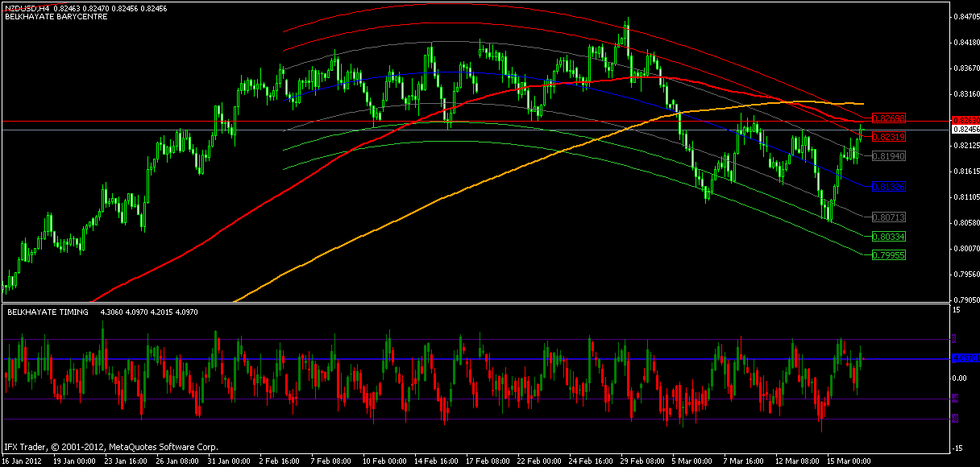Click the 0.83160 price scale value

pyautogui.click(x=966, y=93)
